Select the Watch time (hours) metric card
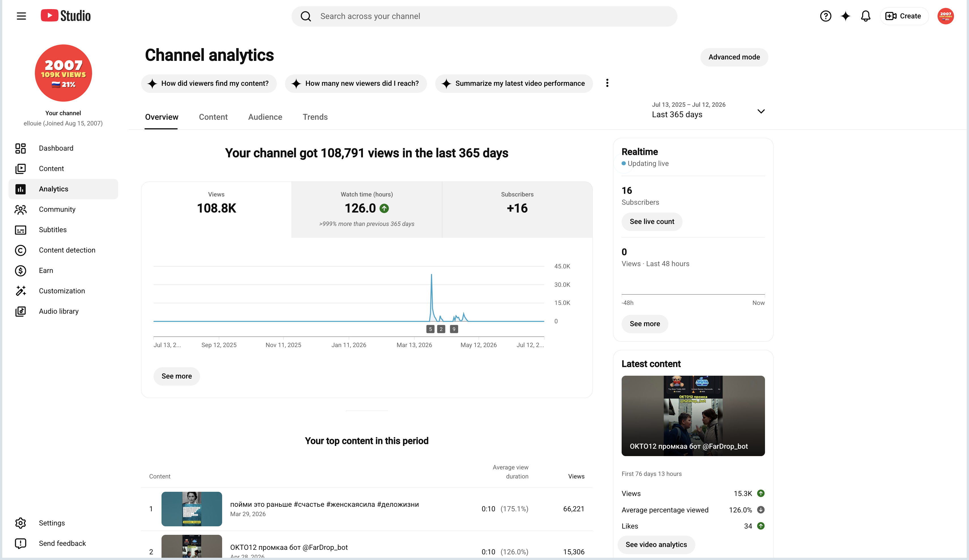Viewport: 969px width, 560px height. 366,210
